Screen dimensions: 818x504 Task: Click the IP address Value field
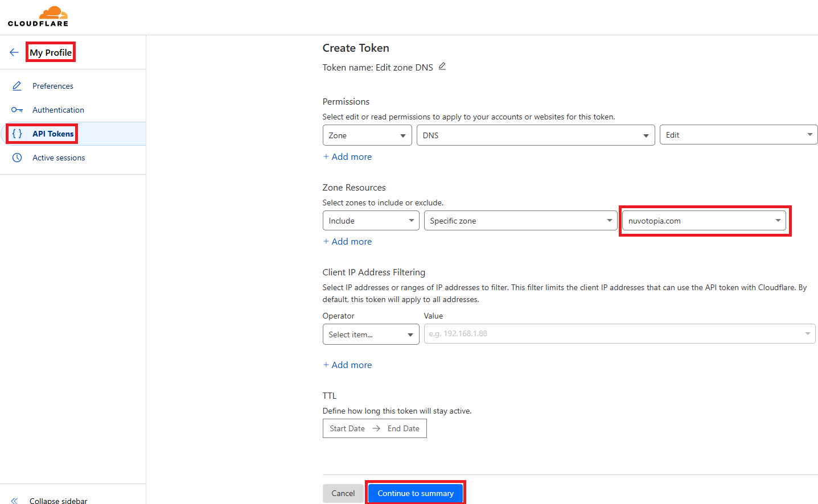[619, 334]
